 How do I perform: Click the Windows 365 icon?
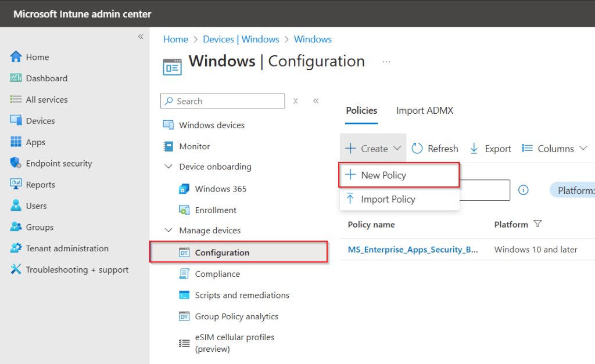pyautogui.click(x=184, y=189)
